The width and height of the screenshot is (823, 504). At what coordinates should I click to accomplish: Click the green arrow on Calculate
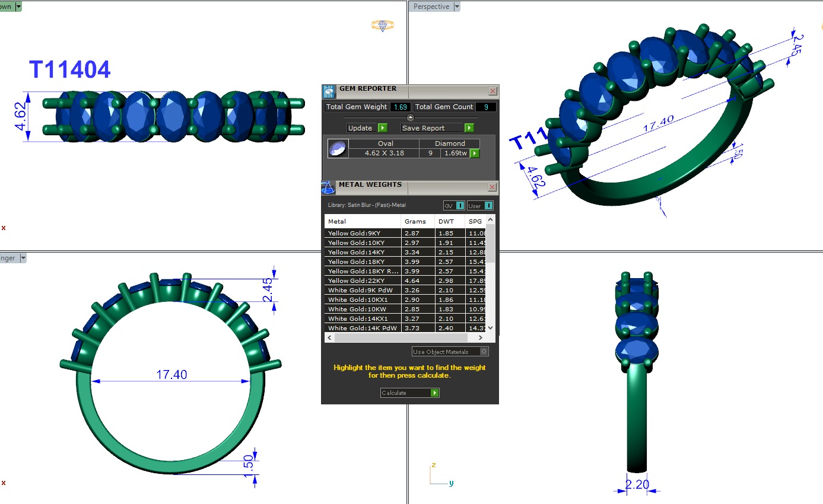tap(434, 393)
